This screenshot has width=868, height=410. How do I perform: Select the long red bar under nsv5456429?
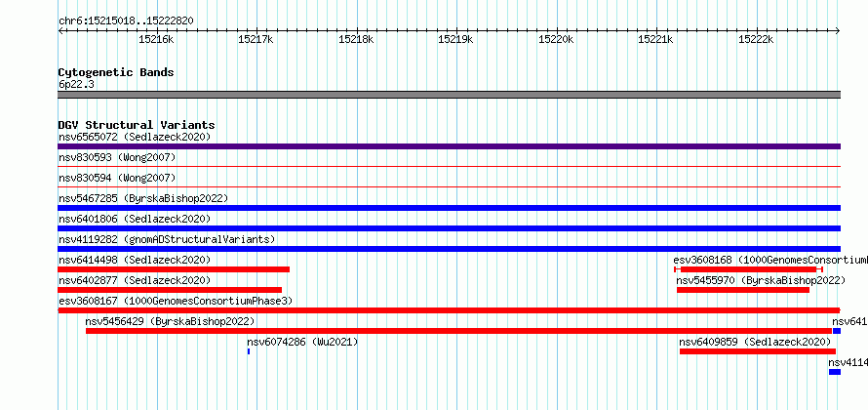pyautogui.click(x=459, y=331)
